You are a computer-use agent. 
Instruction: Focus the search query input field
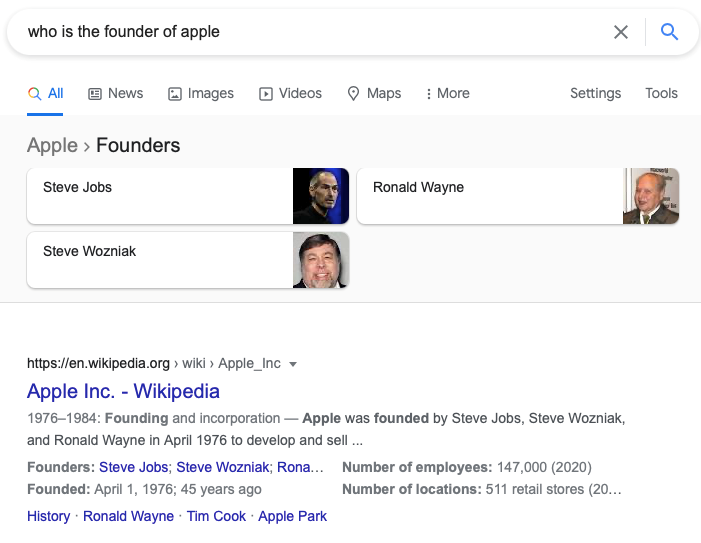[x=313, y=32]
